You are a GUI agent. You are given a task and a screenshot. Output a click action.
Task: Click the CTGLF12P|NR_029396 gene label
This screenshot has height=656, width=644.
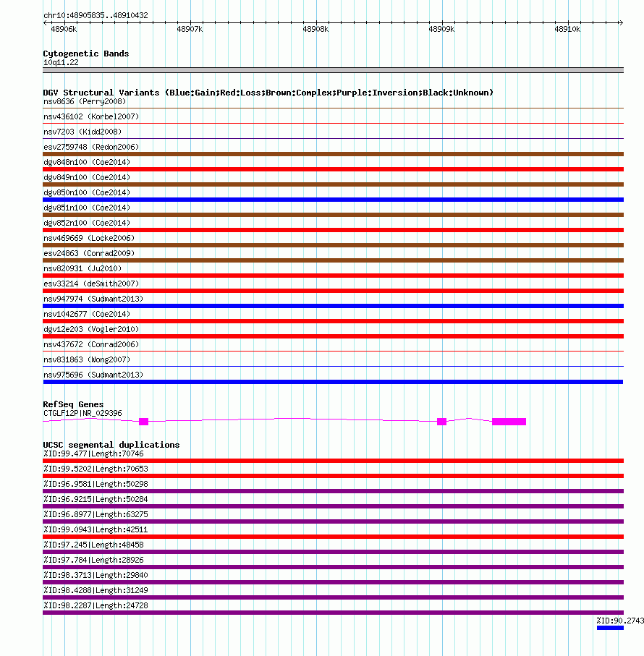pyautogui.click(x=83, y=414)
